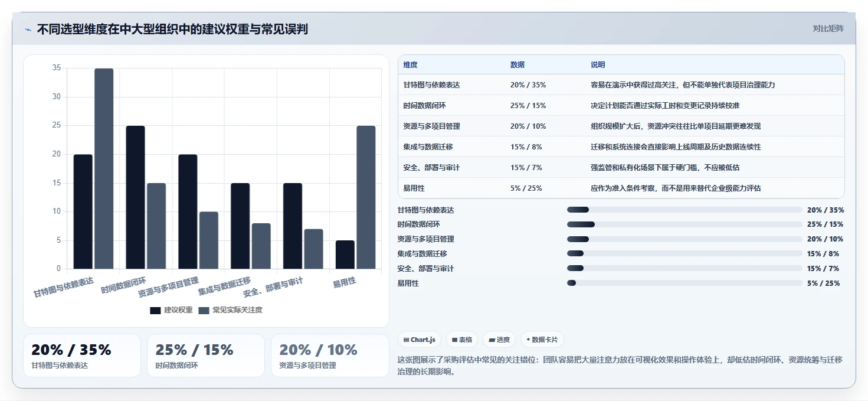
Task: Click the 维度 column header
Action: point(411,65)
